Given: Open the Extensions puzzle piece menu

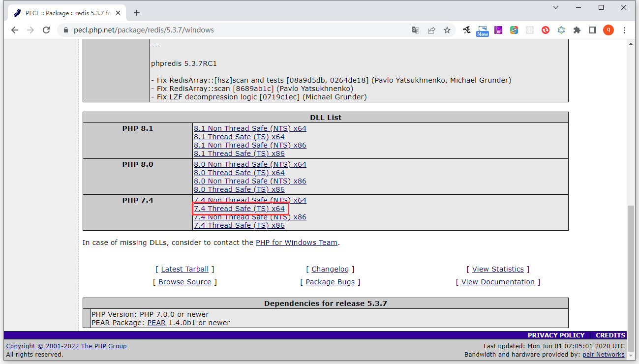Looking at the screenshot, I should pyautogui.click(x=577, y=30).
